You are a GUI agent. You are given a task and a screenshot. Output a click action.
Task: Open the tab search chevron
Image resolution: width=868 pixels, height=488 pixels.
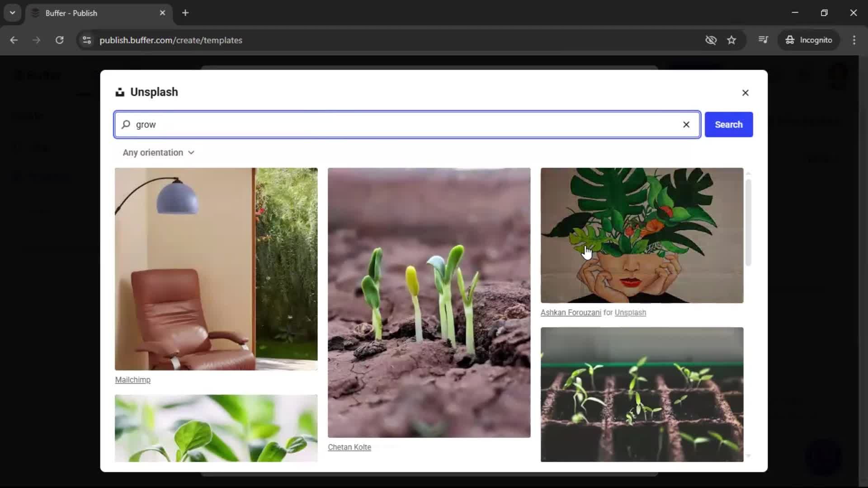[13, 13]
